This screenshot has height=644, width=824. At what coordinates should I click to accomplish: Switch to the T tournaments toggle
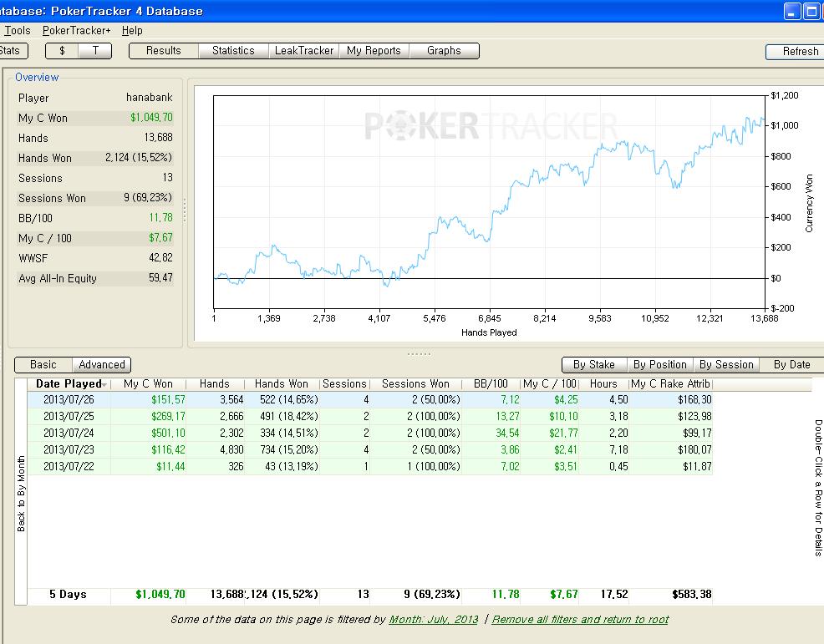click(x=95, y=51)
